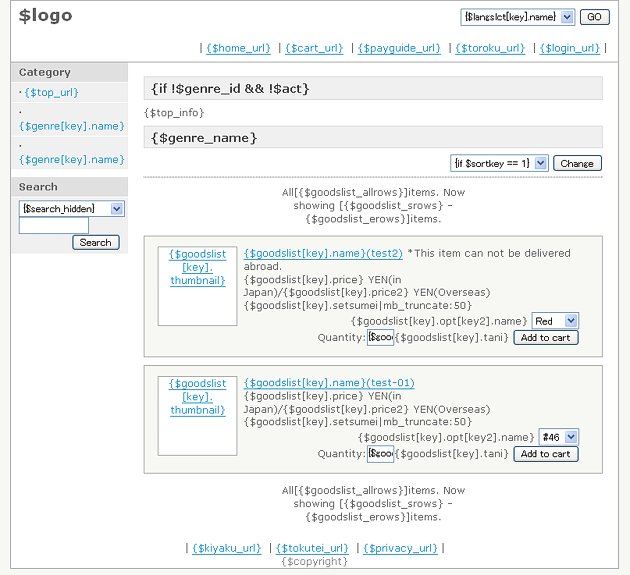Go to the {$payguide_url} link
This screenshot has width=630, height=575.
[399, 48]
